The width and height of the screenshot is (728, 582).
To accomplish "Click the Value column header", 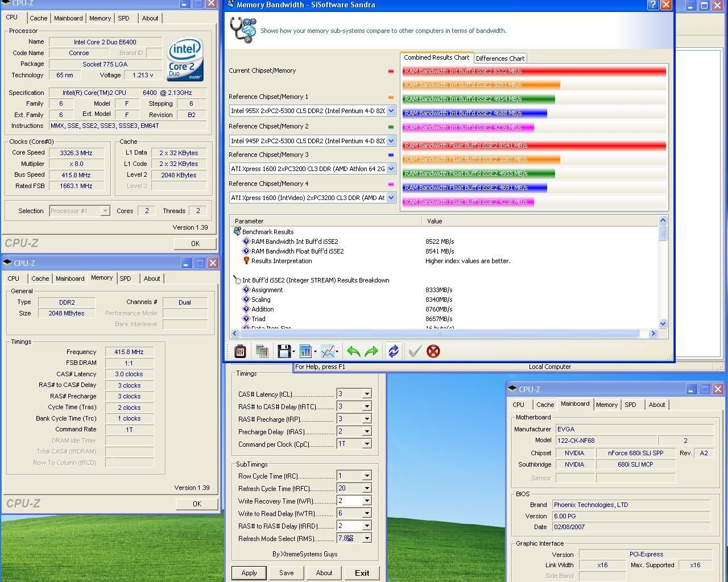I will 539,221.
